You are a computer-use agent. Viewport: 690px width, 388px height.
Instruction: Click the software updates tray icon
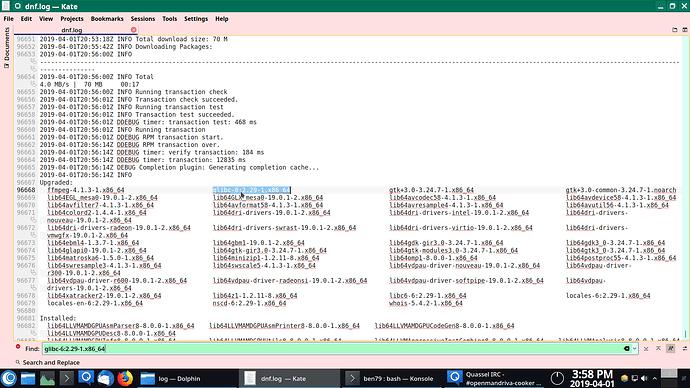pyautogui.click(x=624, y=378)
